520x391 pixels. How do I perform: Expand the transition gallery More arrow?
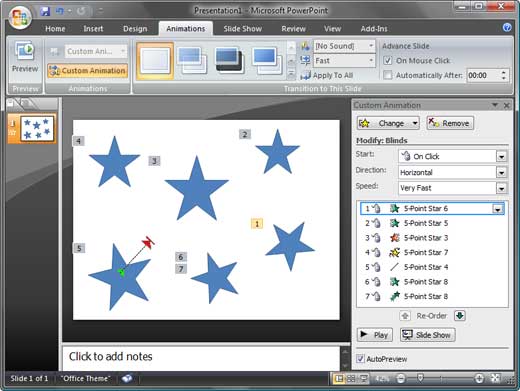pyautogui.click(x=291, y=74)
